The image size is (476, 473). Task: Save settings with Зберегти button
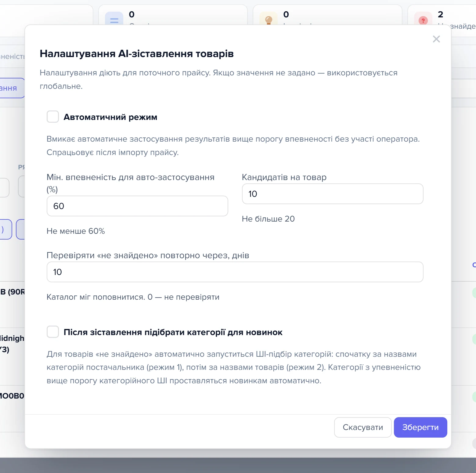pos(420,427)
